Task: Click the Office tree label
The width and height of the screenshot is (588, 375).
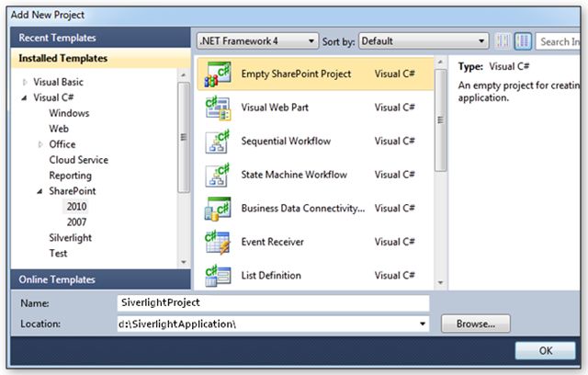Action: [x=62, y=144]
